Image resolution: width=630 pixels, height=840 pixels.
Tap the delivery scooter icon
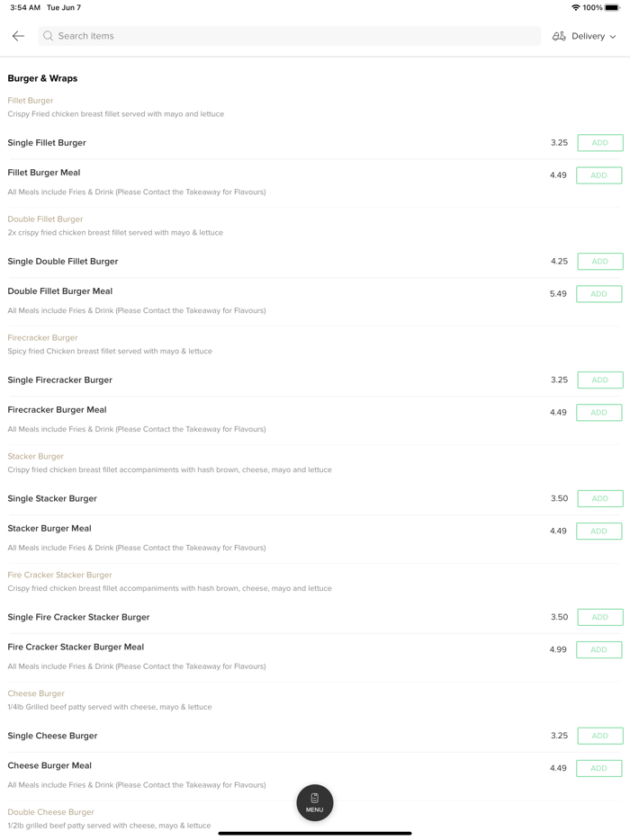(x=559, y=36)
